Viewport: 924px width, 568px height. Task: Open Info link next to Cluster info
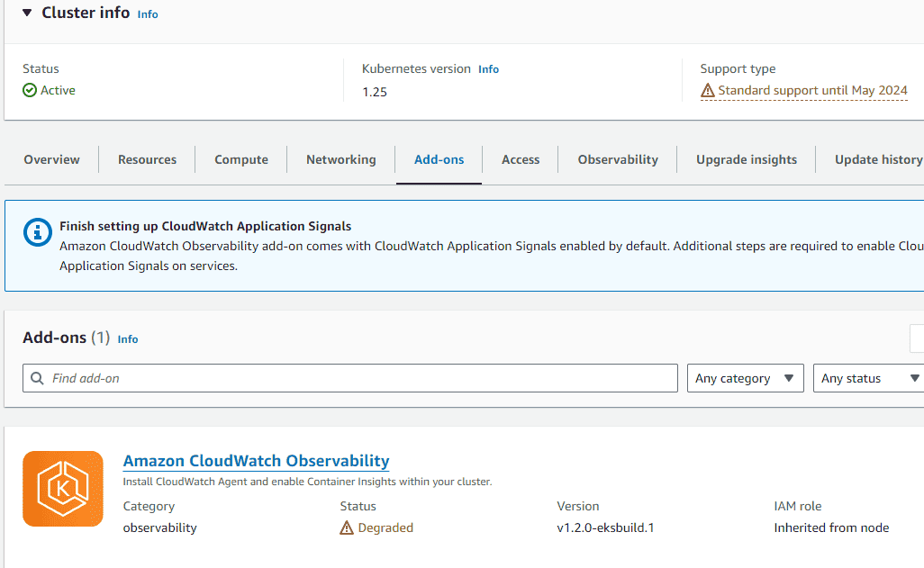[x=148, y=14]
